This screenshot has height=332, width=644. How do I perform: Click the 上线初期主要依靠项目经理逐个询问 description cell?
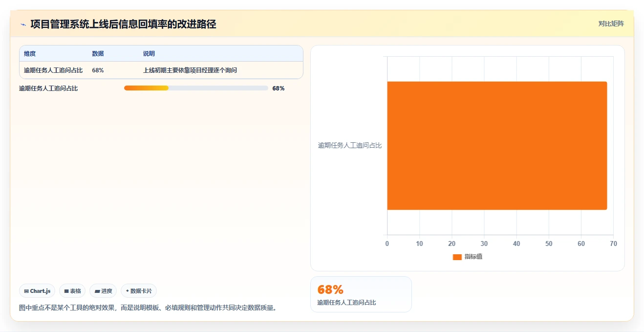coord(190,70)
